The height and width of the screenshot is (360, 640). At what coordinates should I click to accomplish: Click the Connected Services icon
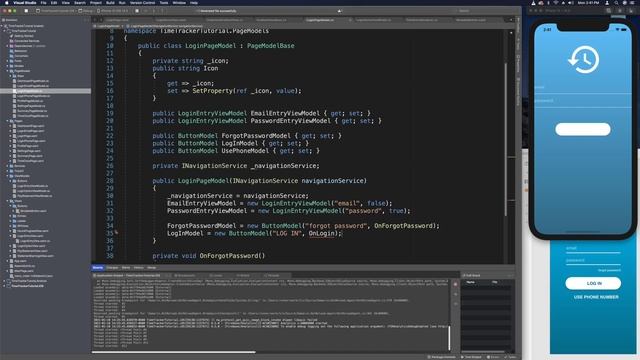pos(12,41)
